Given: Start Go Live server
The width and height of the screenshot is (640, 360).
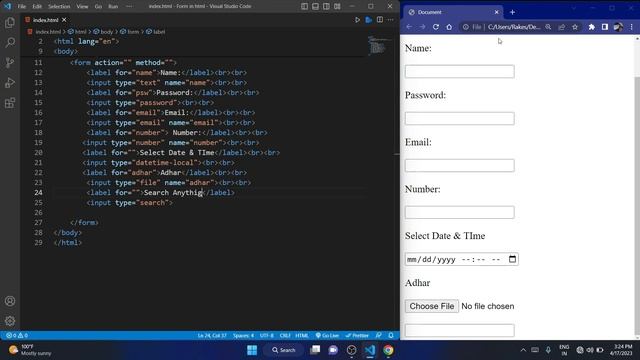Looking at the screenshot, I should pyautogui.click(x=327, y=336).
